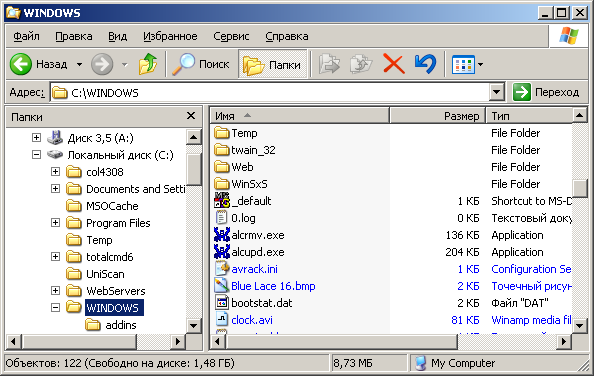Select the UniScan folder in the tree
594x376 pixels.
[105, 274]
